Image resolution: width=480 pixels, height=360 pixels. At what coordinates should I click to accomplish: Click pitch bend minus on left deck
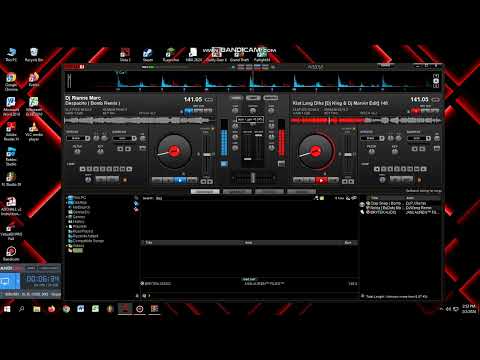point(203,182)
